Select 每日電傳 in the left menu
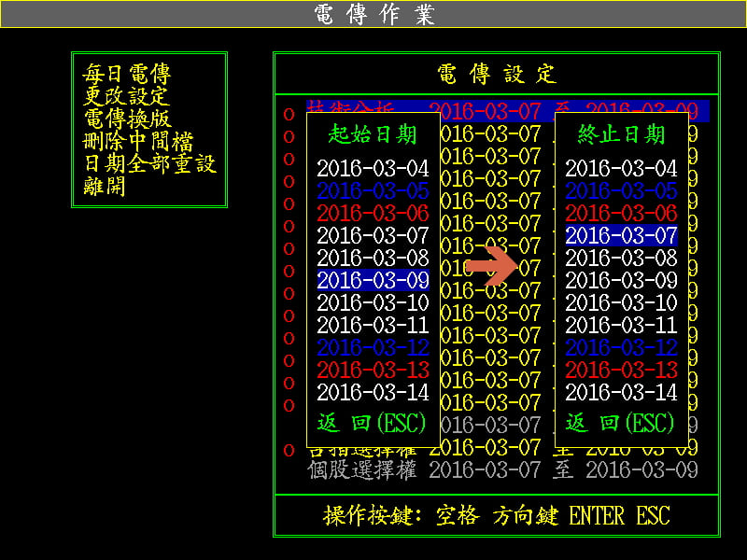This screenshot has height=560, width=747. (127, 74)
